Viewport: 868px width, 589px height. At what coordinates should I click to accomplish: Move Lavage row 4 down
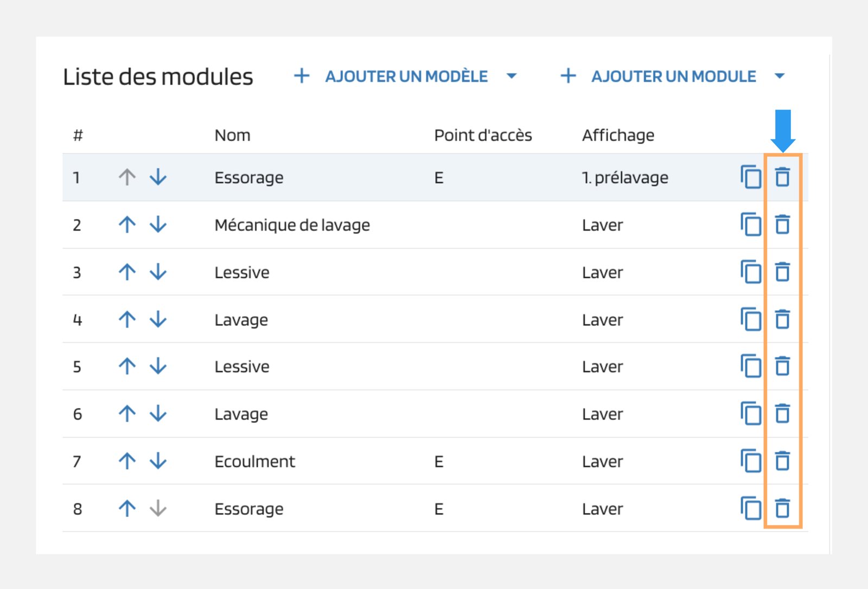click(158, 319)
